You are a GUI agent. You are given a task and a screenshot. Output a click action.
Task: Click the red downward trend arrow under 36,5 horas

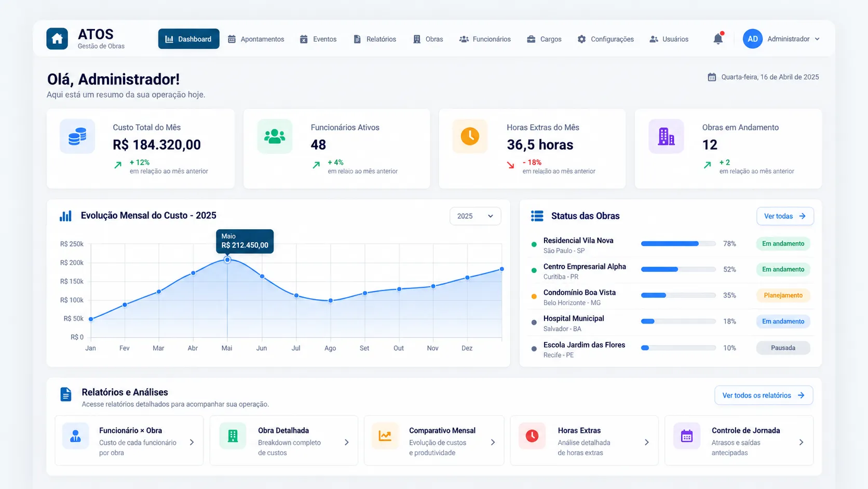(x=510, y=165)
